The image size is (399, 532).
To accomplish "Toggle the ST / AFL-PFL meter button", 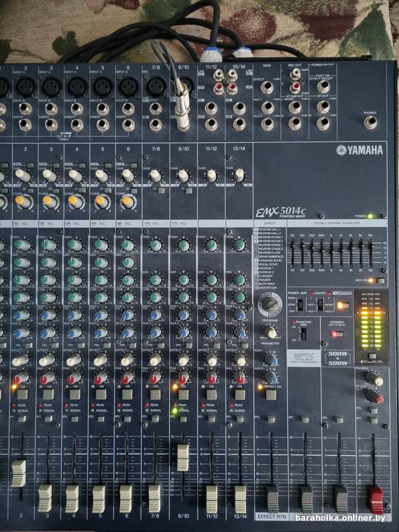I will [372, 356].
